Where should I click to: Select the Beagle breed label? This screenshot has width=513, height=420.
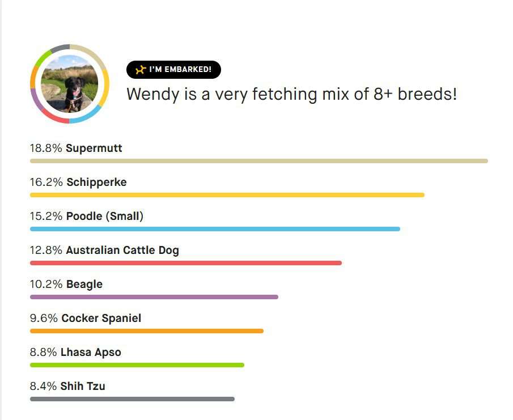(84, 285)
